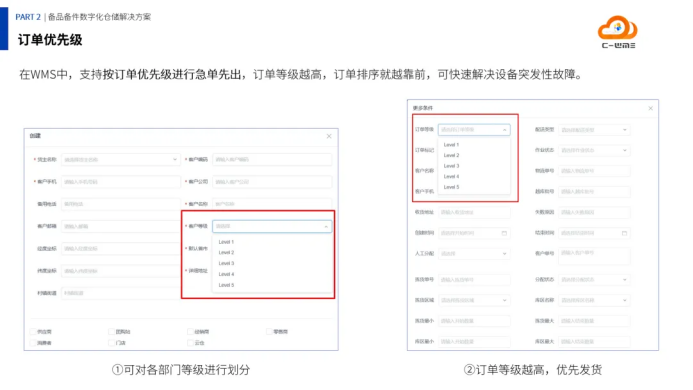
Task: Click the 订单优先级 slide title
Action: (50, 40)
